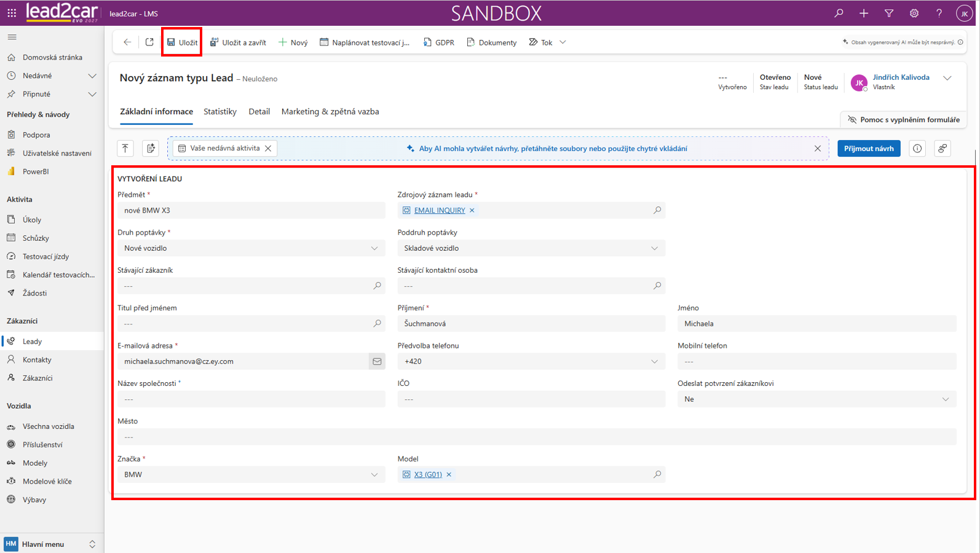Go back using the back arrow
The image size is (980, 553).
click(x=127, y=42)
